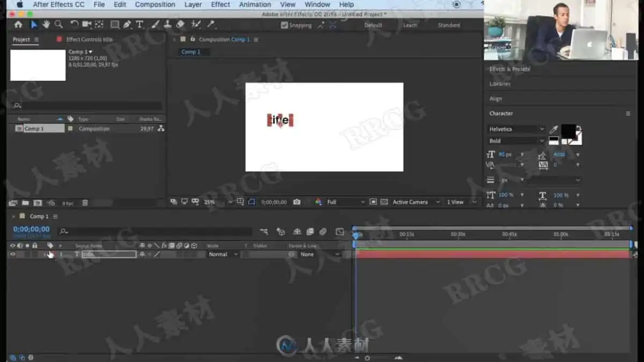
Task: Select the Unified Camera tool
Action: click(x=86, y=25)
